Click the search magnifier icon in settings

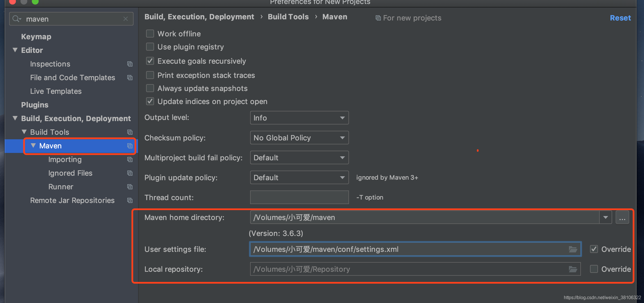(x=16, y=19)
